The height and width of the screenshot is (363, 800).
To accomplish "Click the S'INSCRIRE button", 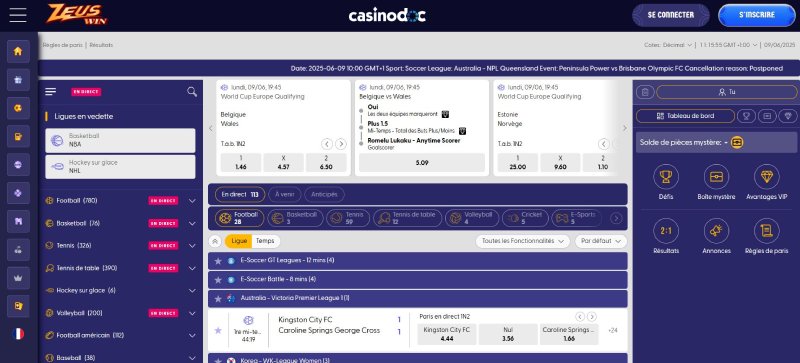I will click(757, 15).
